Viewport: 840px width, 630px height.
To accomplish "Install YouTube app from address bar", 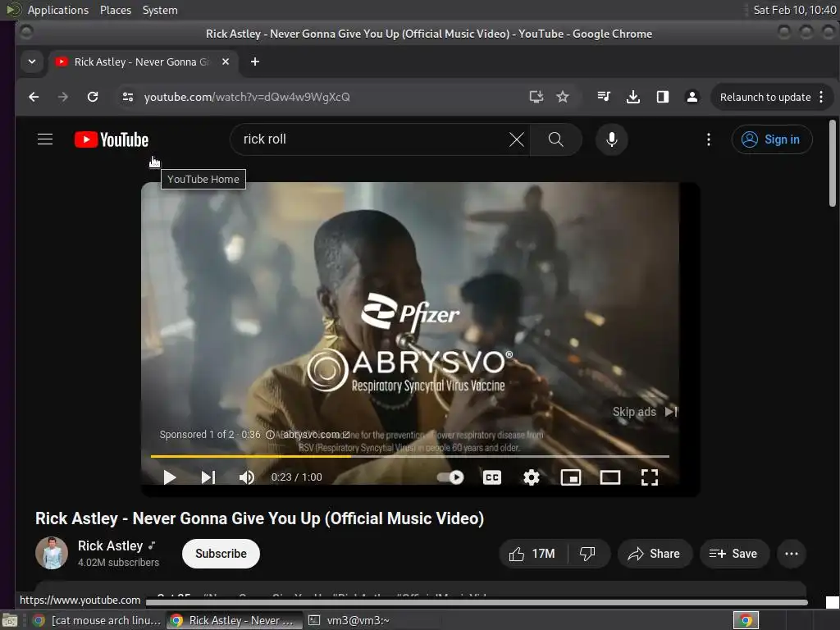I will pyautogui.click(x=536, y=97).
